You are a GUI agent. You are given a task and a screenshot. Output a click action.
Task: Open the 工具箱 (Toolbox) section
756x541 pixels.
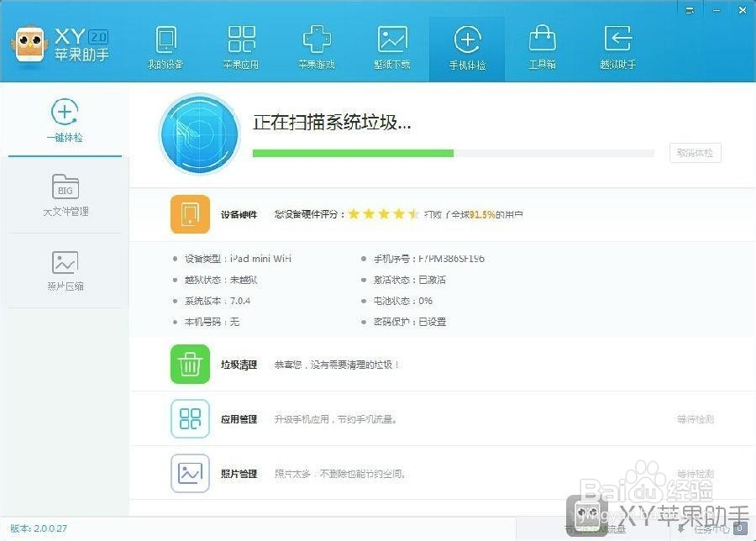pyautogui.click(x=543, y=46)
